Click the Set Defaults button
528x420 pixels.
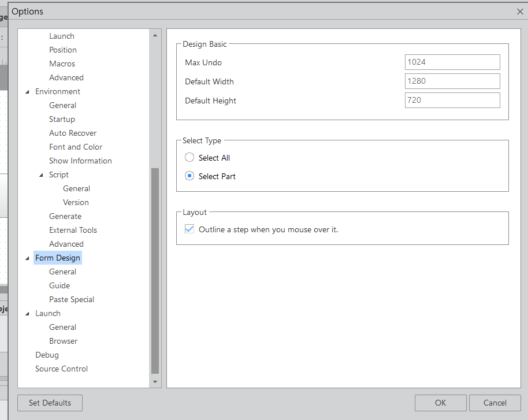[50, 403]
